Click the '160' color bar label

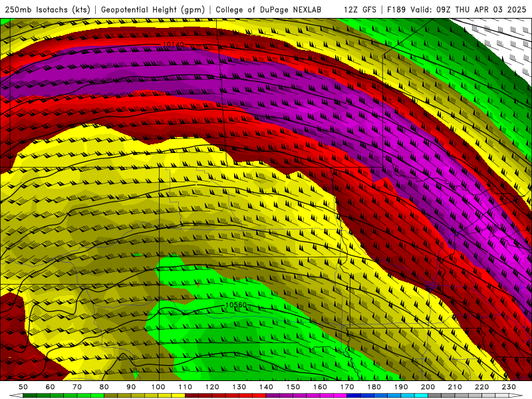[320, 387]
